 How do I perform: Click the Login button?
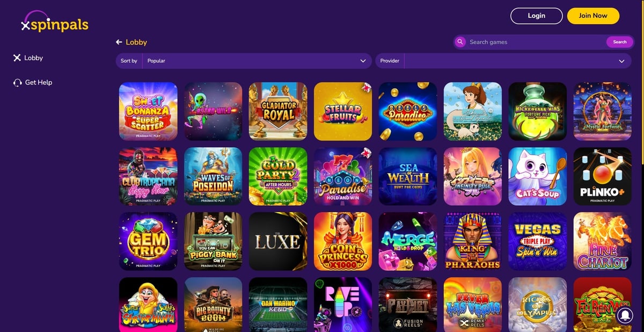point(537,16)
